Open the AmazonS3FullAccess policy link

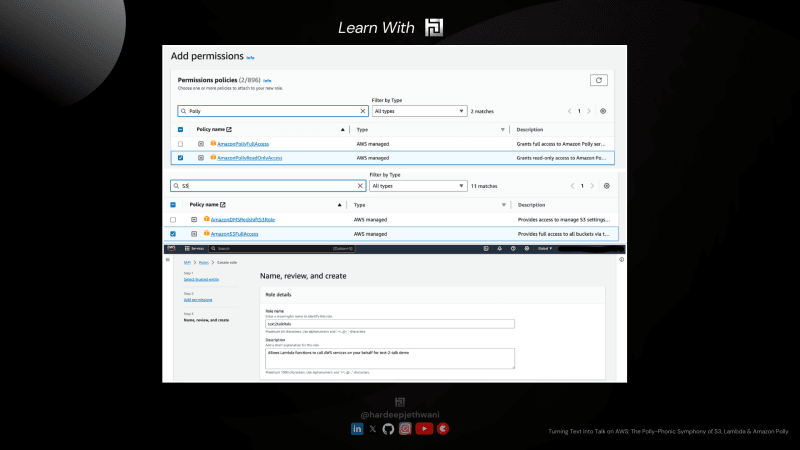[x=234, y=234]
